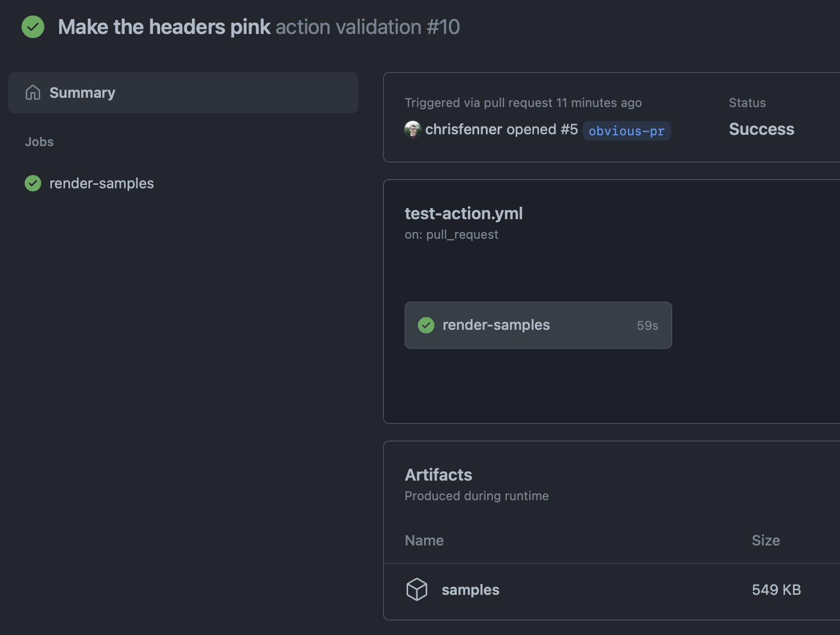
Task: Switch to the render-samples job view
Action: point(101,183)
